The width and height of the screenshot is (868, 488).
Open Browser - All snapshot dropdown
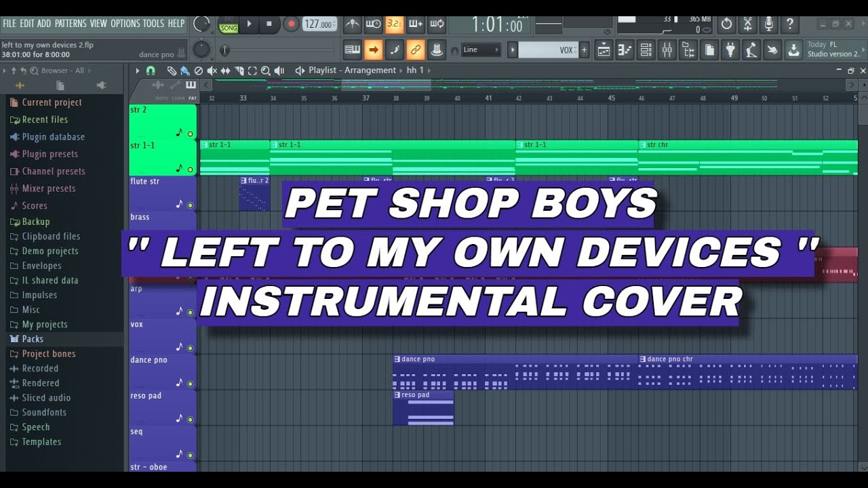click(x=62, y=70)
